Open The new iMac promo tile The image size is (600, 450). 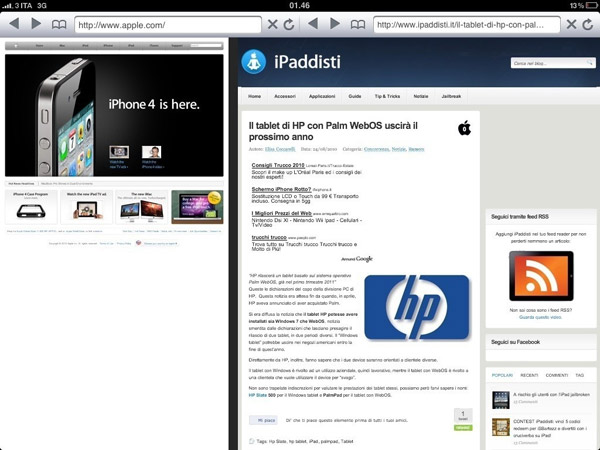142,207
